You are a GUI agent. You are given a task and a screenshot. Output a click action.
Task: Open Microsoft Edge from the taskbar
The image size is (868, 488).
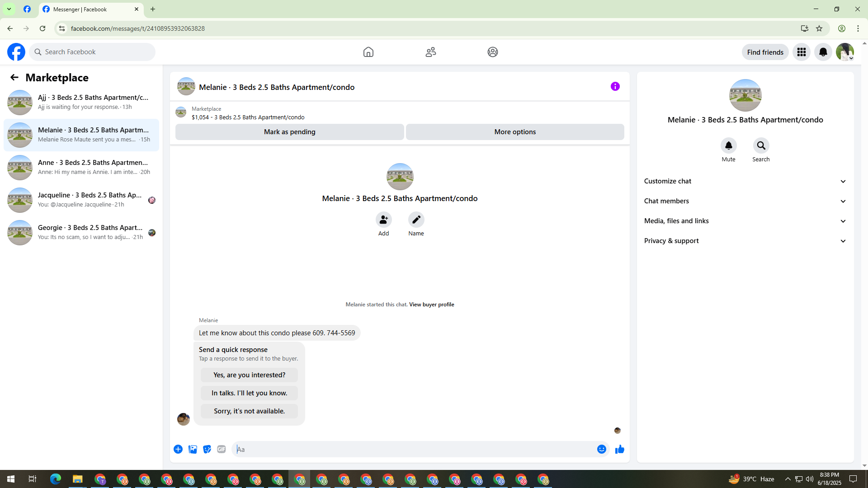(x=56, y=479)
